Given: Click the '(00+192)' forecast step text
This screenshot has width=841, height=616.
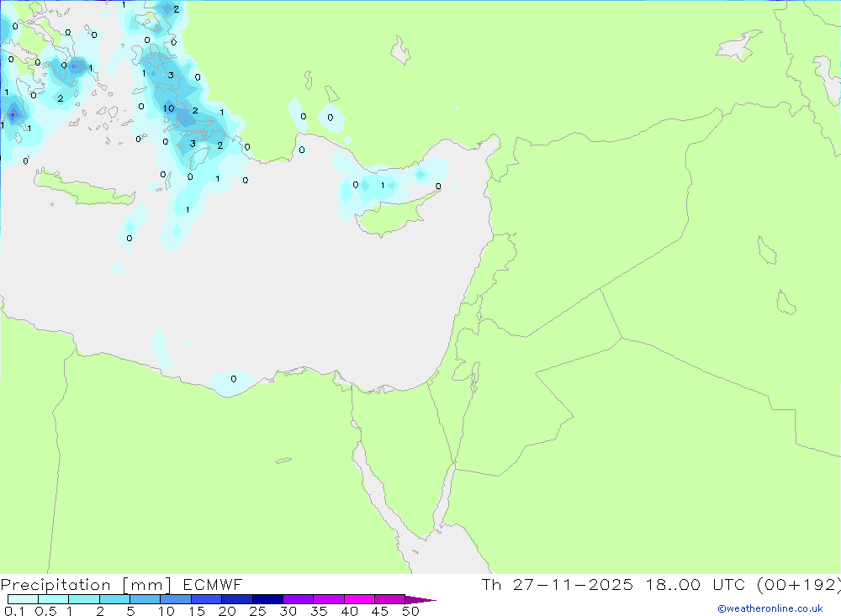Looking at the screenshot, I should pyautogui.click(x=799, y=584).
